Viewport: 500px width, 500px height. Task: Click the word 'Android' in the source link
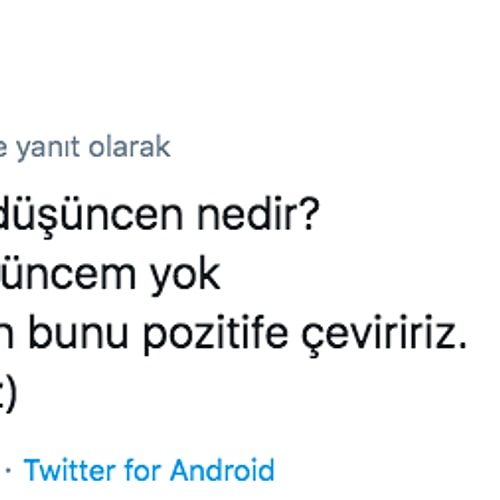point(222,470)
